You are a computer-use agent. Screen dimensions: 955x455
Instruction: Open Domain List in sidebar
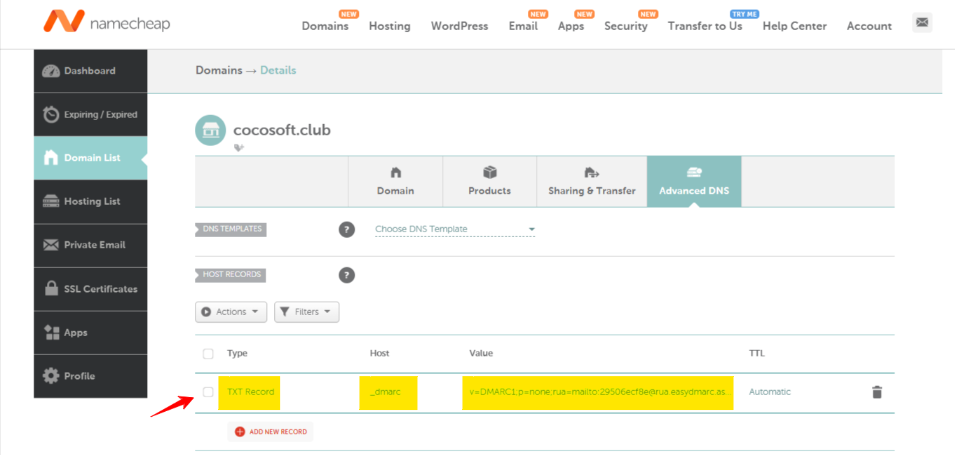[91, 158]
